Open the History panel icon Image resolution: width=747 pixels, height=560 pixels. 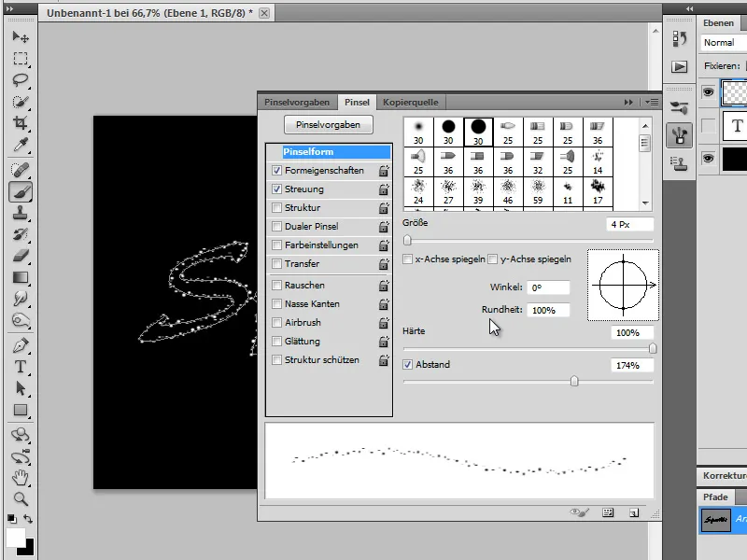tap(680, 38)
